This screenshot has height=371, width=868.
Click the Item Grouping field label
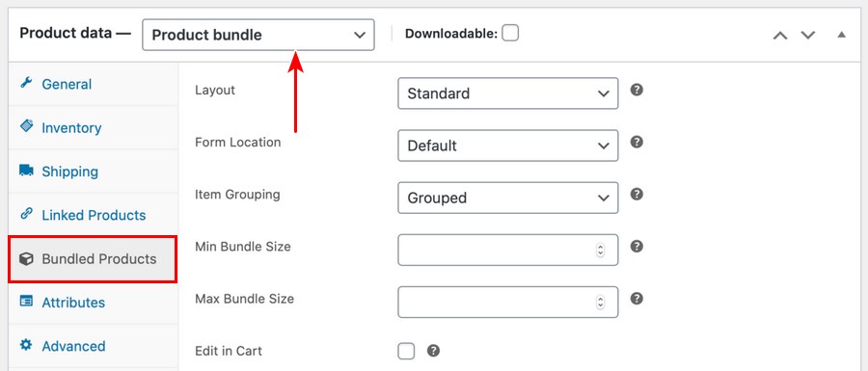[237, 195]
